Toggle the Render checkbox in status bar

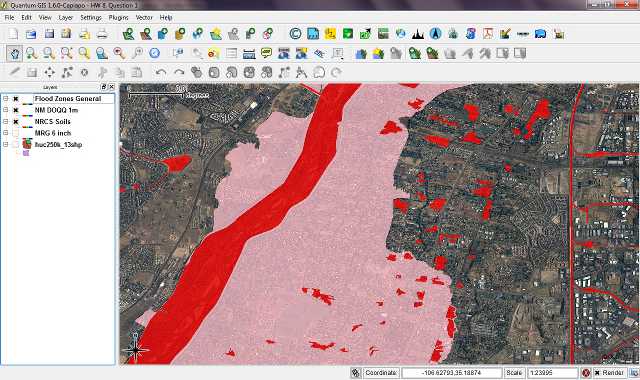[x=597, y=373]
